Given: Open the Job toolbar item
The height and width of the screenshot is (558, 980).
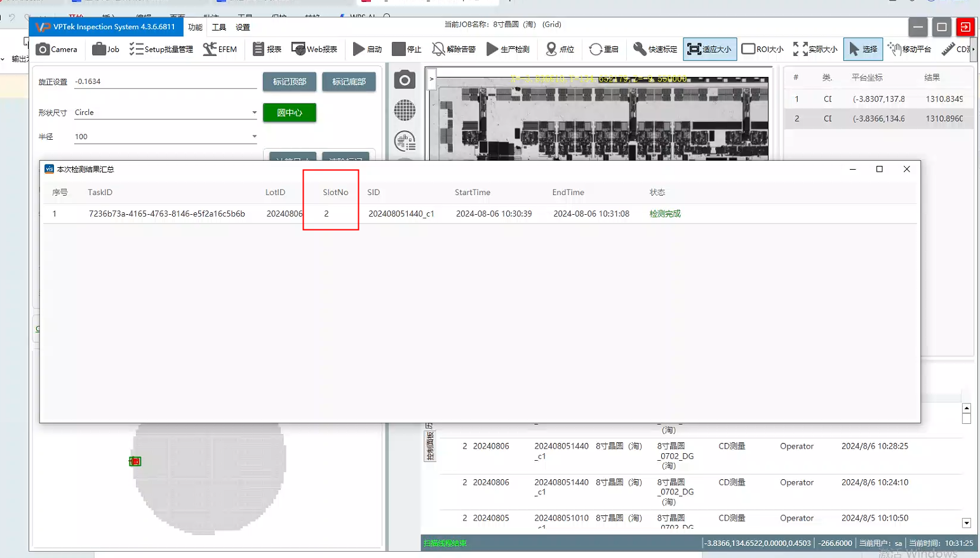Looking at the screenshot, I should [105, 49].
